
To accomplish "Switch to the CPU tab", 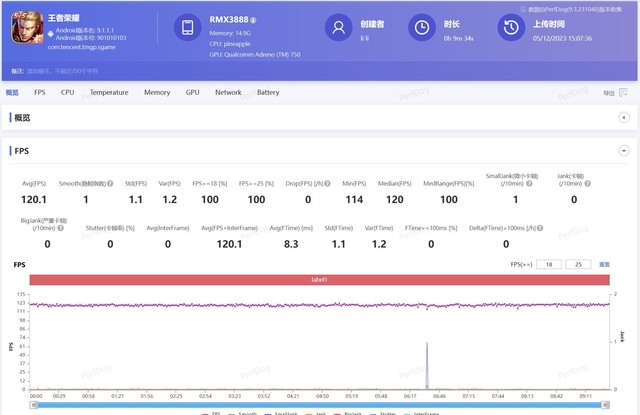I will coord(67,92).
